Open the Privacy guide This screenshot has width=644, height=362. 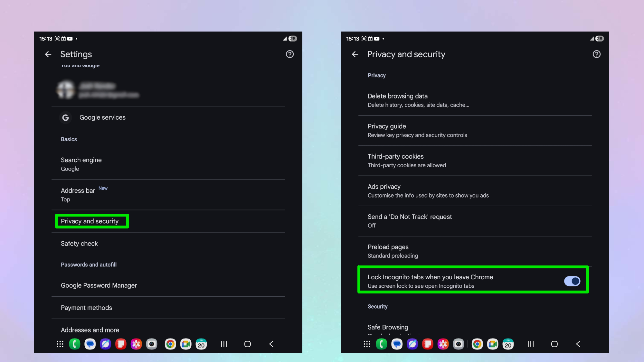coord(417,130)
